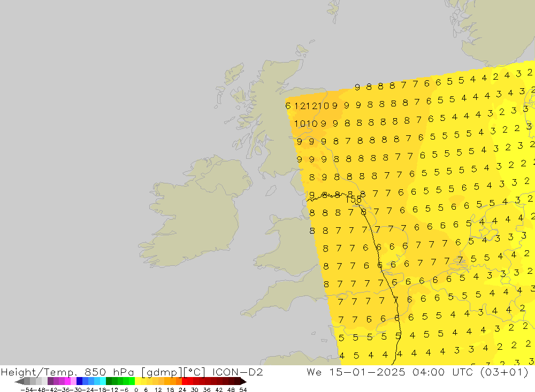Click the '-18' legend label

pyautogui.click(x=100, y=390)
